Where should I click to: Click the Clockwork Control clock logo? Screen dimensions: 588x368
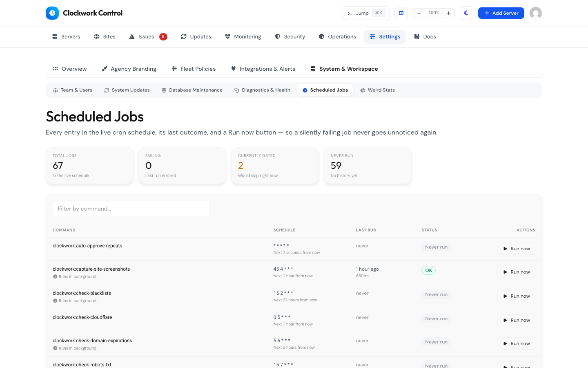[52, 13]
